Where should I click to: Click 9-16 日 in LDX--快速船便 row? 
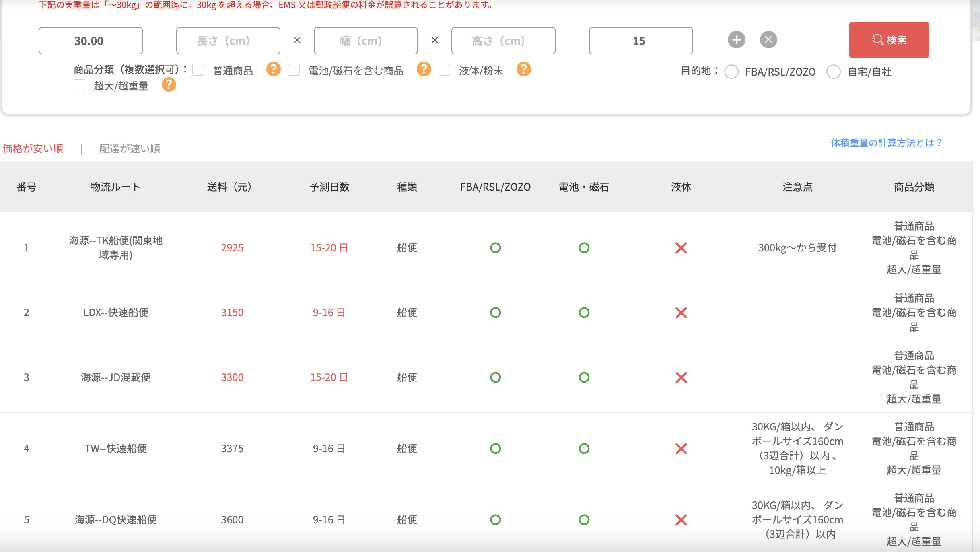tap(329, 313)
